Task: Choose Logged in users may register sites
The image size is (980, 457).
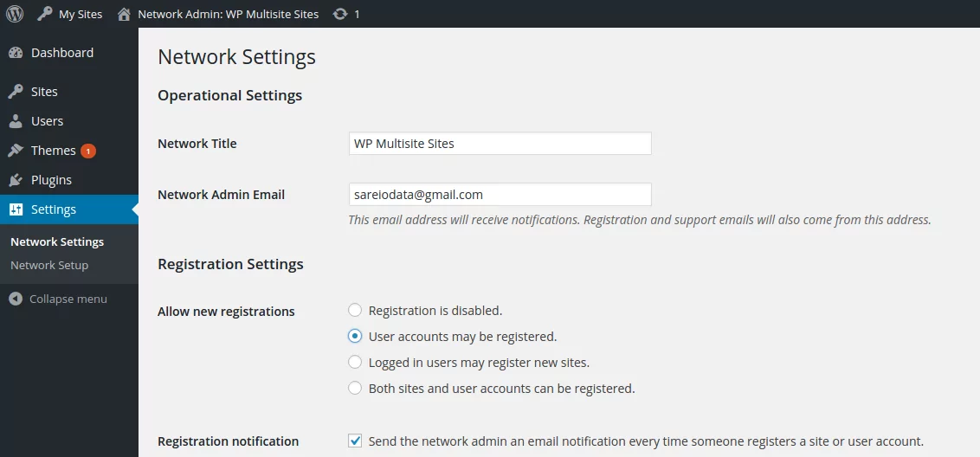Action: tap(355, 362)
